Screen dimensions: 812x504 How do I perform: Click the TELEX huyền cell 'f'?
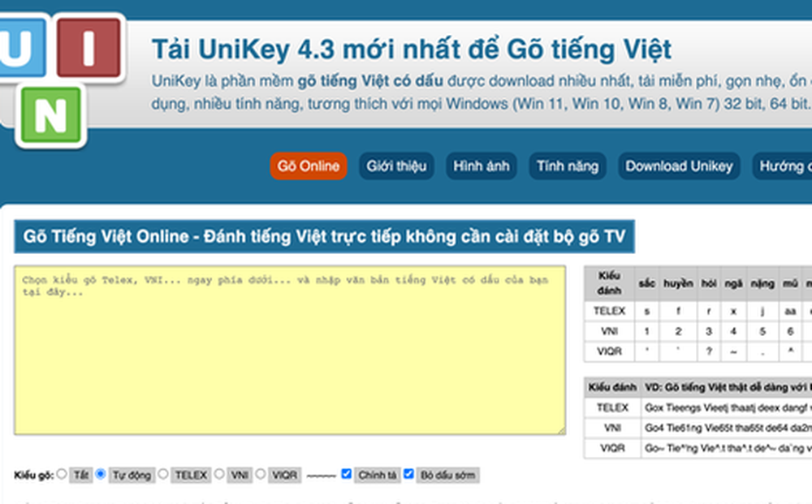point(678,311)
